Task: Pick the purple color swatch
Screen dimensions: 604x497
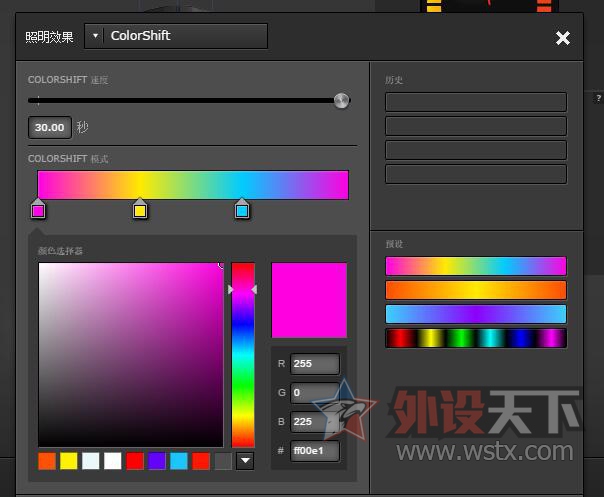Action: click(157, 461)
